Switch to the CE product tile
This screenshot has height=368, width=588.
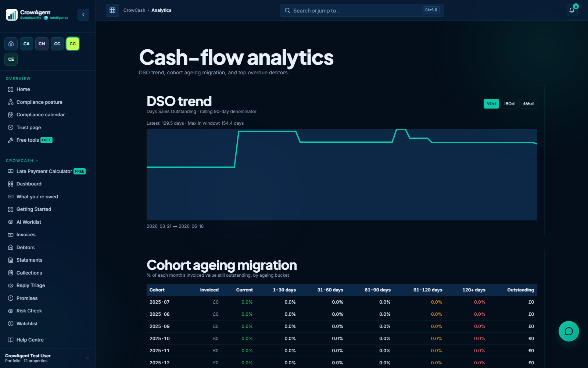point(11,59)
